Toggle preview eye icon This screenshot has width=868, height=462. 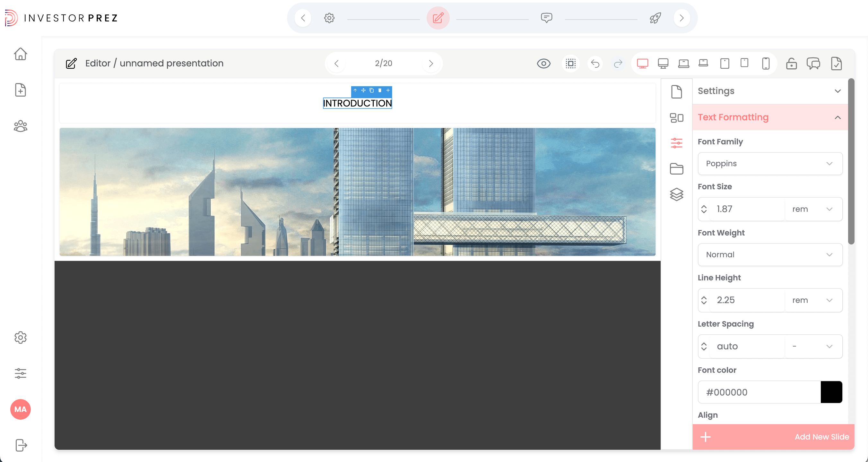tap(543, 63)
